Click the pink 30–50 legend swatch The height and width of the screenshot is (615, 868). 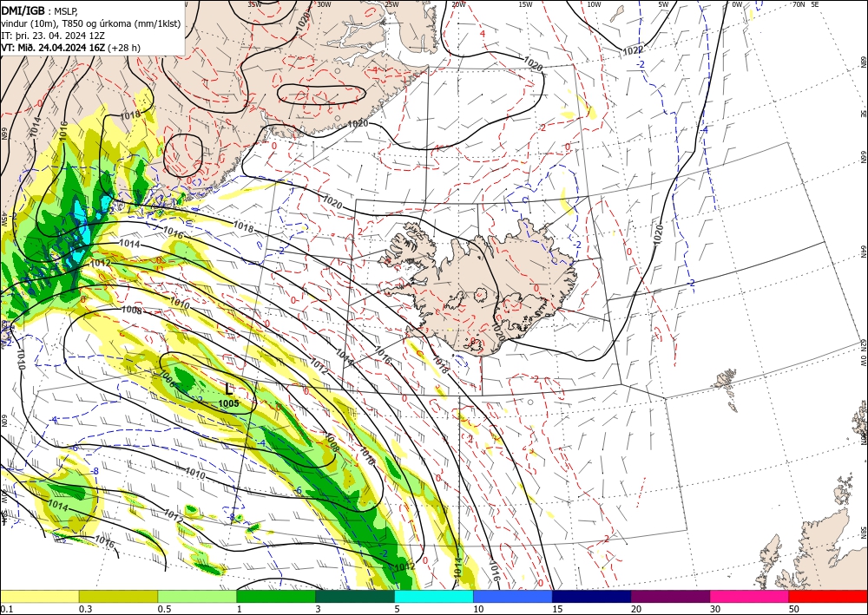pyautogui.click(x=750, y=596)
